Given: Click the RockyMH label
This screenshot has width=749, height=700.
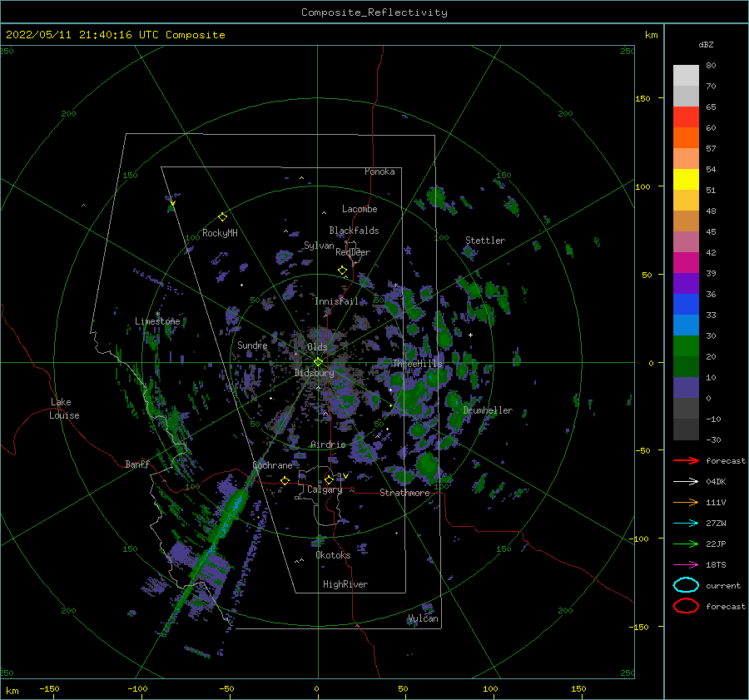Looking at the screenshot, I should (220, 233).
